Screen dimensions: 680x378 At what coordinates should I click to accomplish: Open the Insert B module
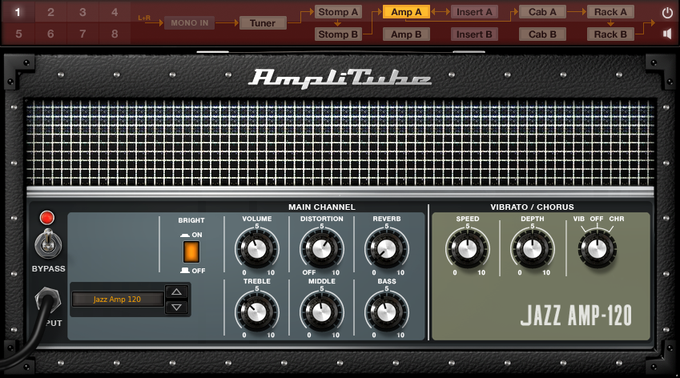coord(474,34)
